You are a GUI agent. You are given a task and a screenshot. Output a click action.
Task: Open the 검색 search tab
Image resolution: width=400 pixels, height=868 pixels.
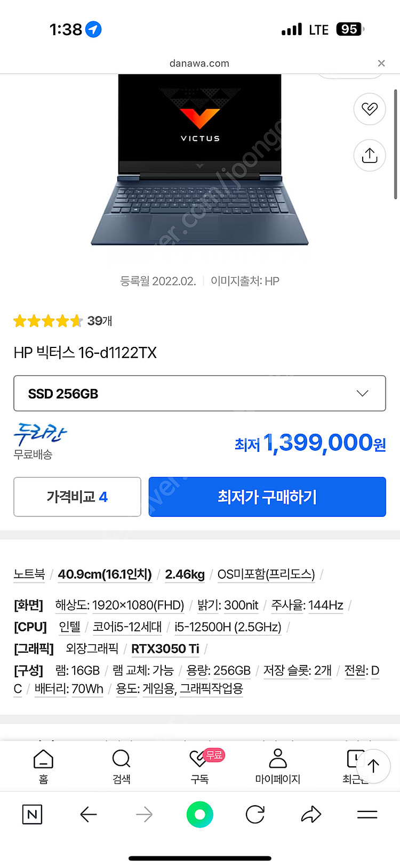pos(122,766)
